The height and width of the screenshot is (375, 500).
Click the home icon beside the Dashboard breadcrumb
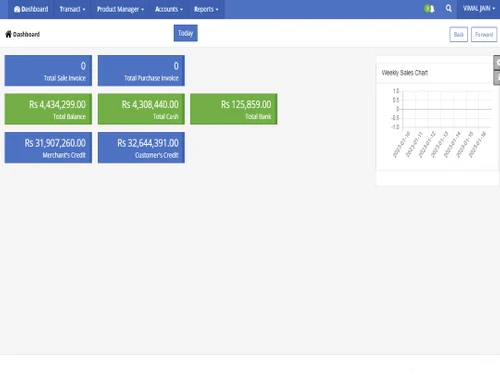(x=8, y=34)
